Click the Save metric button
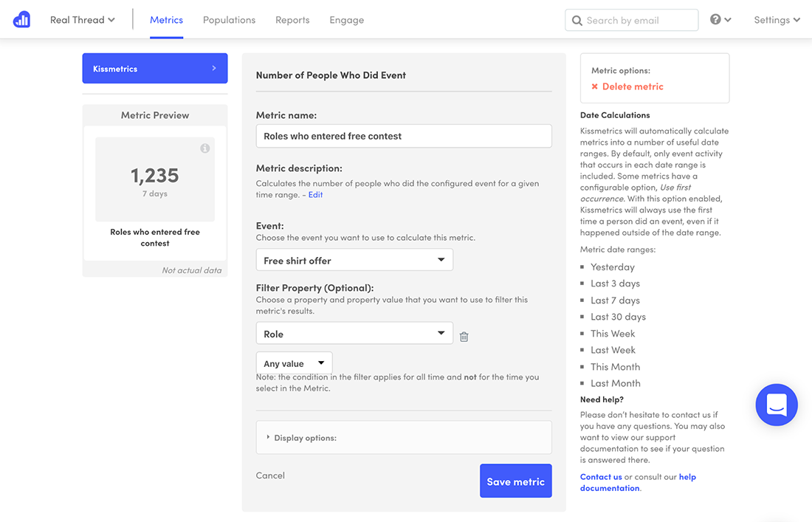The image size is (812, 522). coord(516,481)
